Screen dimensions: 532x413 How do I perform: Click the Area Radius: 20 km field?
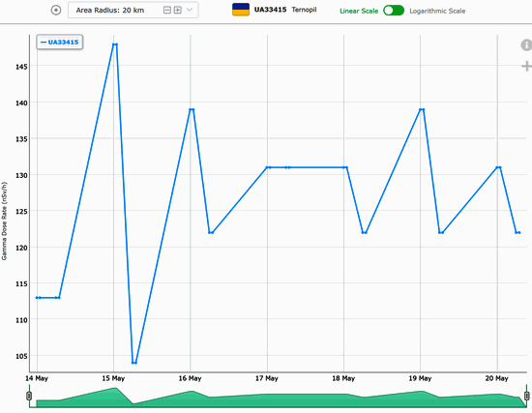(x=133, y=11)
